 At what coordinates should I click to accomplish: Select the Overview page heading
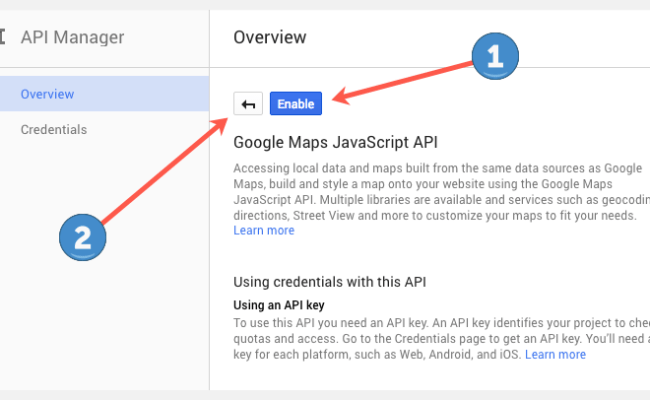(x=270, y=37)
